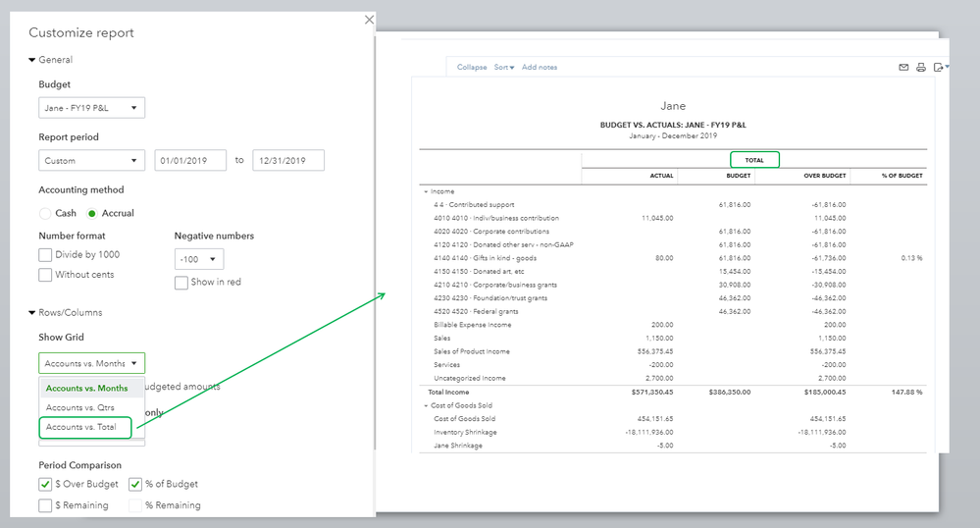
Task: Click Uncategorized Income row label
Action: tap(469, 379)
